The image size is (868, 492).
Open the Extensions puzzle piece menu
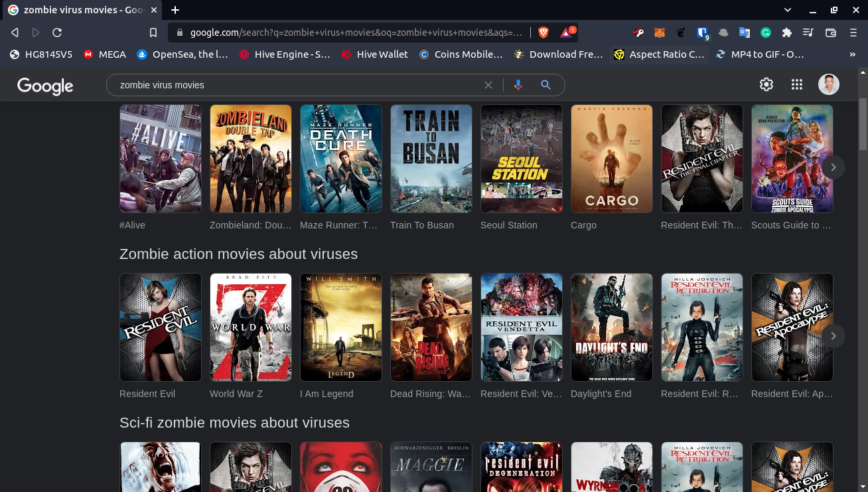point(787,33)
